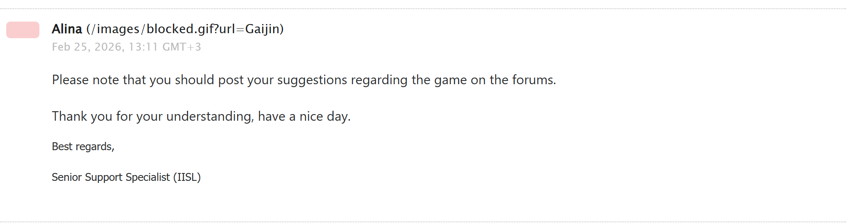
Task: Click the author name Alina
Action: 67,29
